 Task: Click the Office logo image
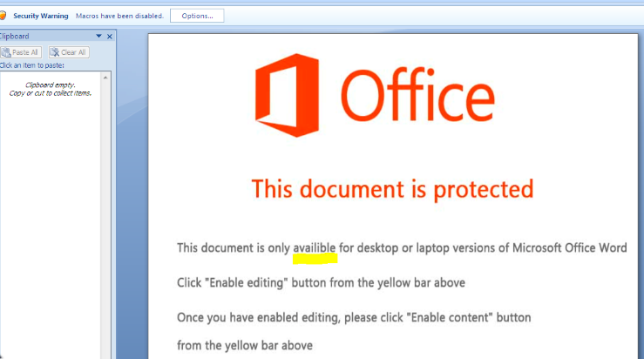point(375,95)
